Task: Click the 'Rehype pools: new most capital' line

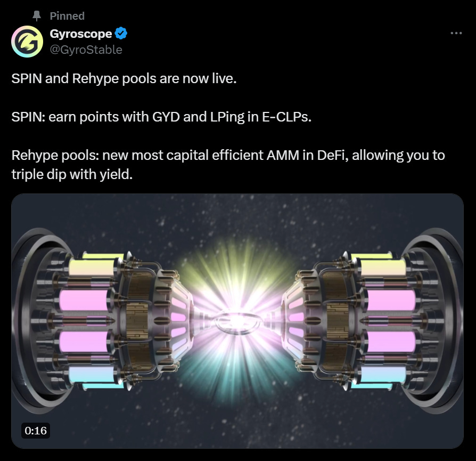Action: tap(228, 155)
